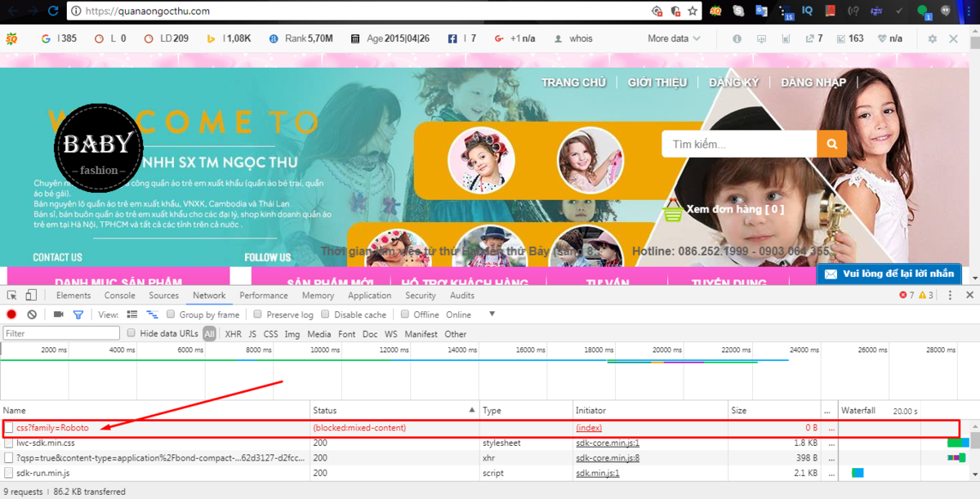
Task: Switch to the Sources tab
Action: point(163,296)
